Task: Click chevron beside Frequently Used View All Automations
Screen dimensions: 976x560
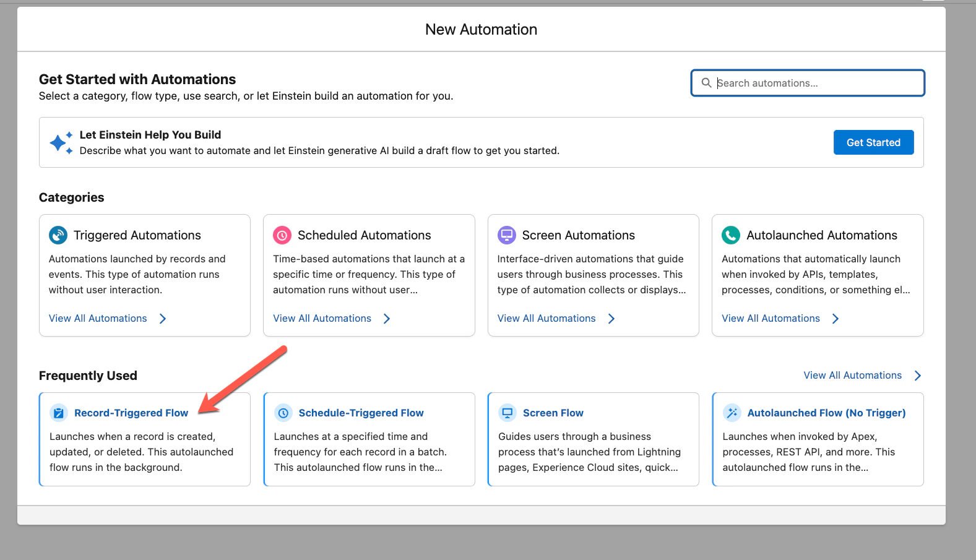Action: pyautogui.click(x=918, y=376)
